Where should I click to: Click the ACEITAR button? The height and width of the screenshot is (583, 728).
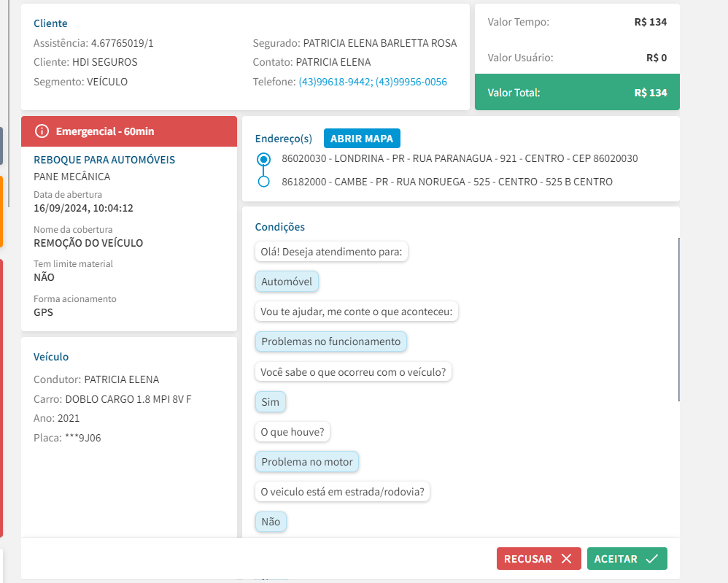(x=627, y=559)
